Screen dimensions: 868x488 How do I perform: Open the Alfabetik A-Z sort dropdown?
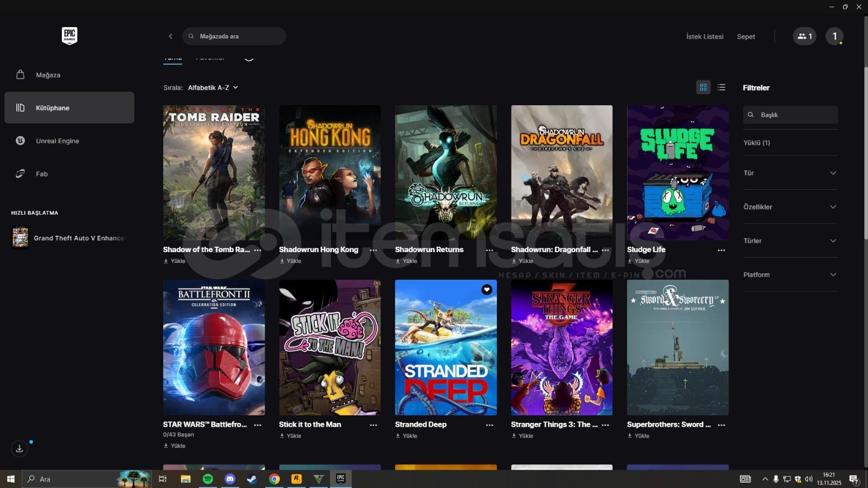click(x=213, y=87)
